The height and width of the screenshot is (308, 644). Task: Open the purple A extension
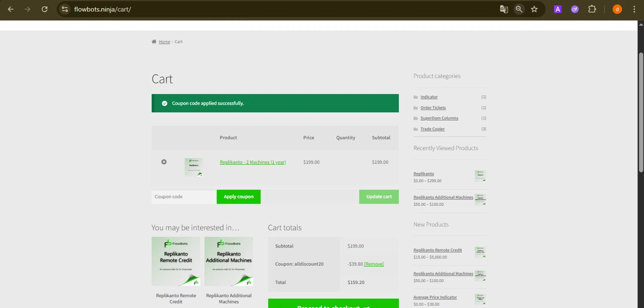(558, 9)
